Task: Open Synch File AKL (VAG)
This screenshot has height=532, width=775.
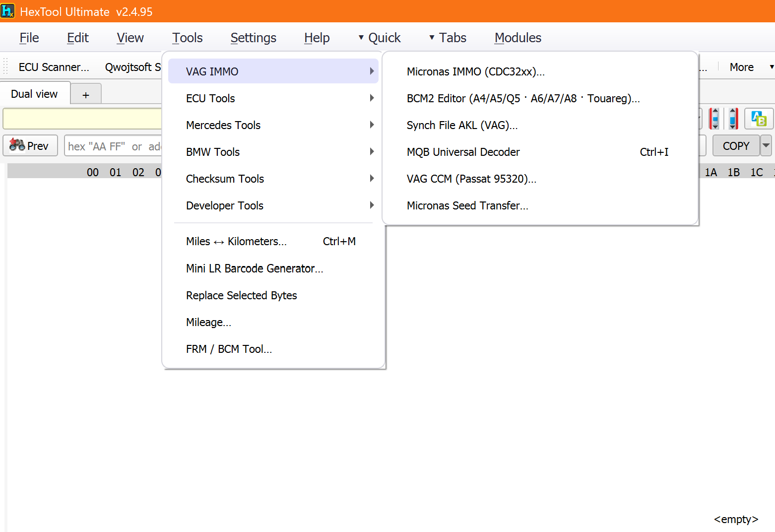Action: coord(540,125)
